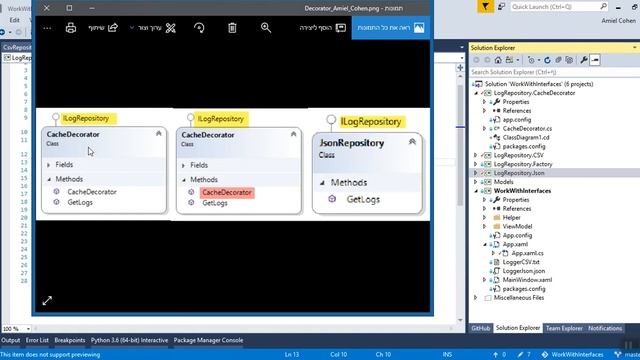
Task: Open LoggerJson.json file
Action: [x=524, y=271]
